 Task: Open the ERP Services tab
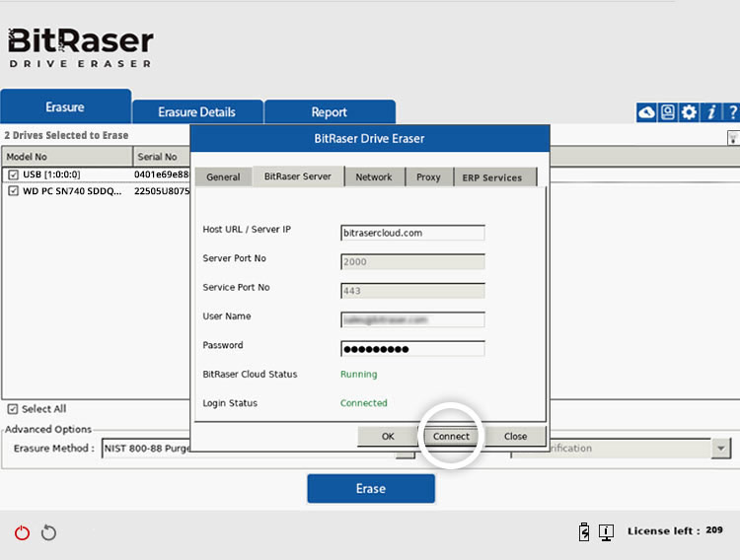pyautogui.click(x=492, y=177)
